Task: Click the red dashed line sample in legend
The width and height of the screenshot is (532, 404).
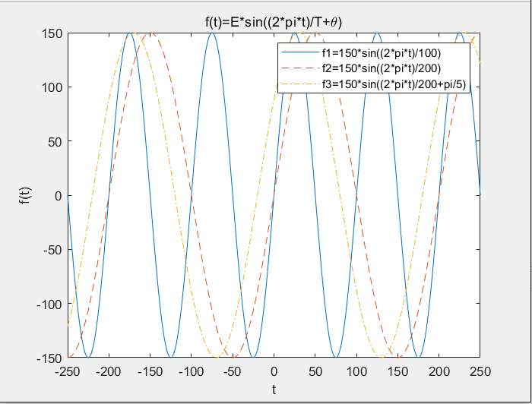Action: pyautogui.click(x=300, y=68)
